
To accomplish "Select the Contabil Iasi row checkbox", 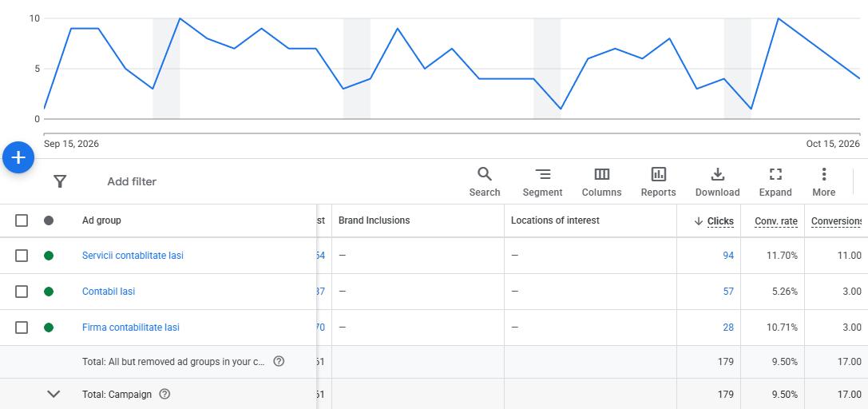I will pos(21,291).
